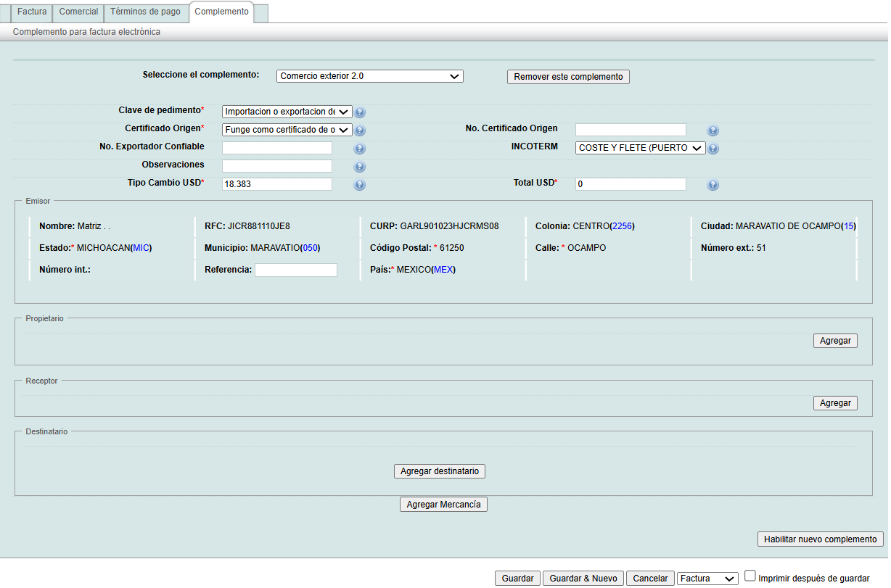
Task: Open the INCOTERM dropdown list
Action: point(640,148)
